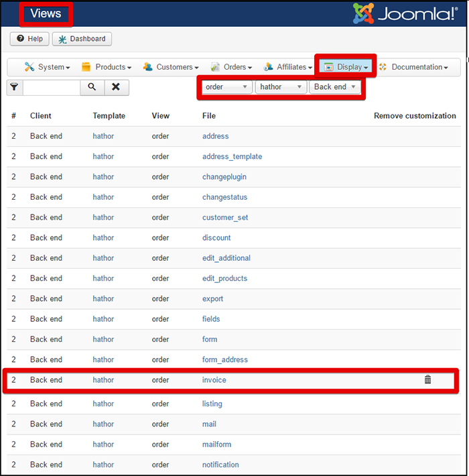
Task: Open the Orders menu
Action: click(231, 67)
